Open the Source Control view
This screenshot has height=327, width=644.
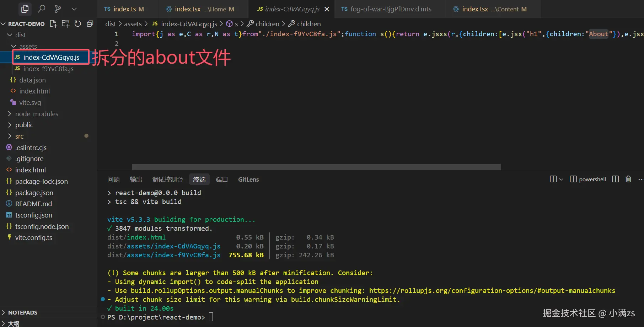[58, 9]
